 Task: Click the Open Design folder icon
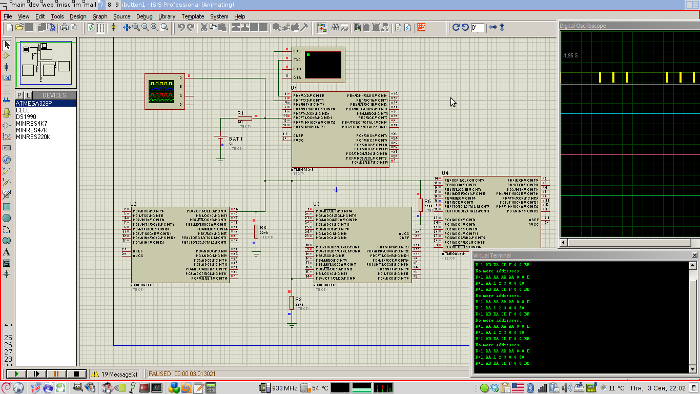point(19,28)
